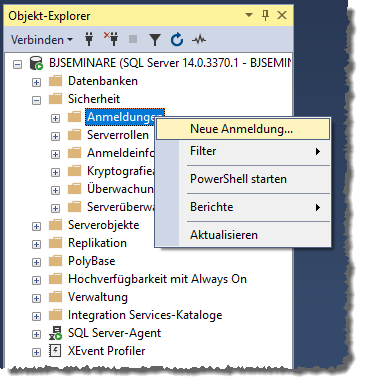Expand the Anmeldeinfo node
The height and width of the screenshot is (384, 365).
click(x=55, y=154)
